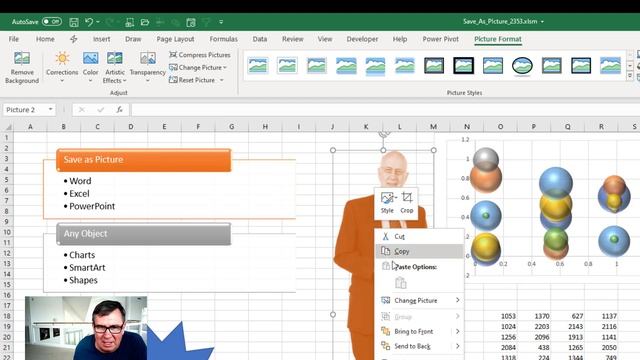The width and height of the screenshot is (640, 360).
Task: Open the Power Pivot ribbon tab
Action: click(x=440, y=39)
